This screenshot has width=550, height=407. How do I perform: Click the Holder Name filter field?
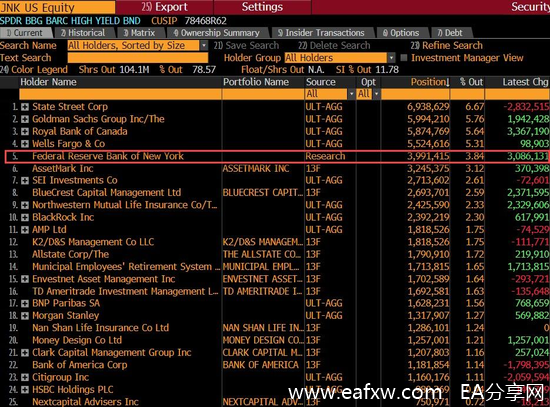pyautogui.click(x=120, y=94)
